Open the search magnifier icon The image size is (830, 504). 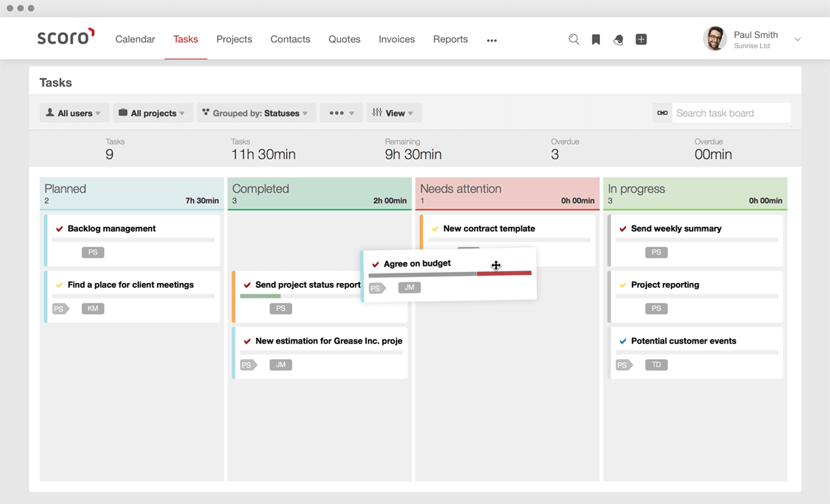tap(574, 39)
